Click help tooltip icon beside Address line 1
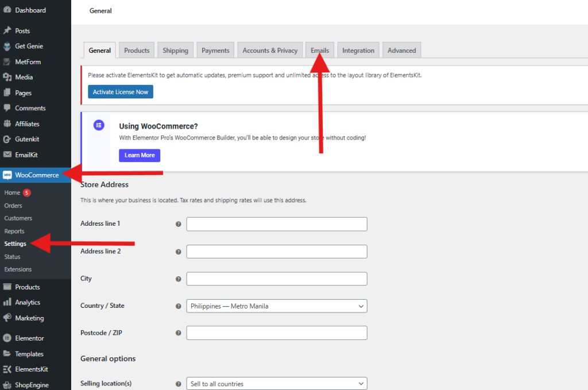The height and width of the screenshot is (390, 588). point(178,224)
